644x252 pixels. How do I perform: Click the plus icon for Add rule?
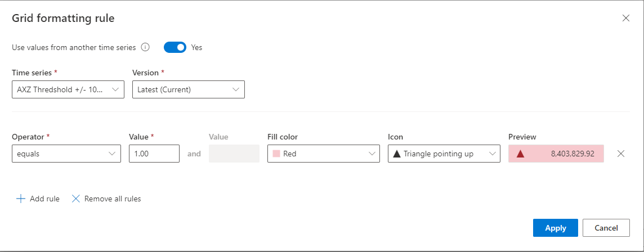[21, 199]
